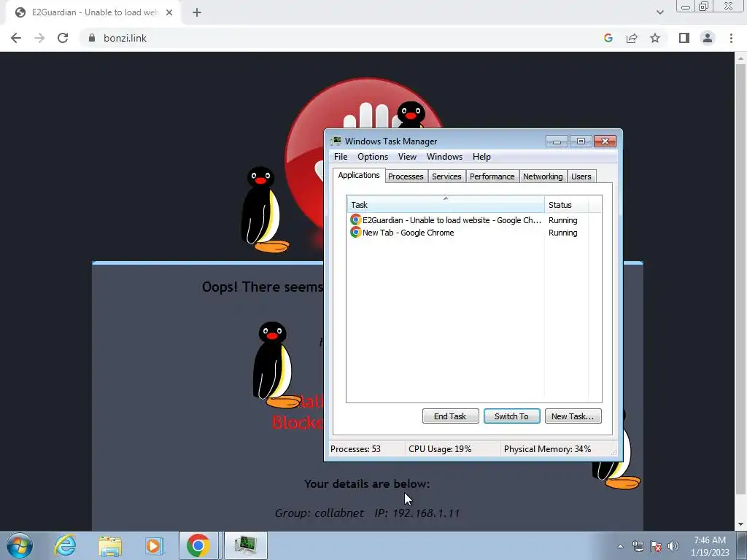Viewport: 747px width, 560px height.
Task: Toggle Chrome side panel
Action: pos(684,38)
